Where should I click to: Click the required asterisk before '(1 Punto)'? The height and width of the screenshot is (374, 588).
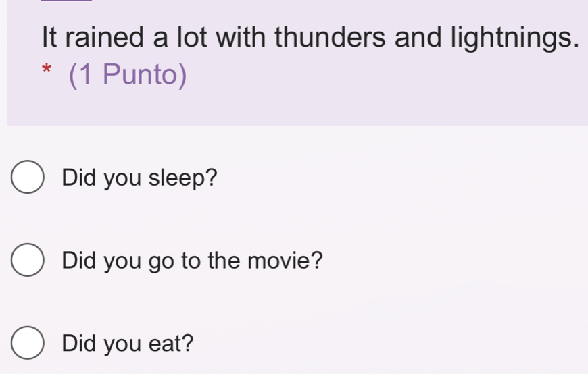click(46, 70)
